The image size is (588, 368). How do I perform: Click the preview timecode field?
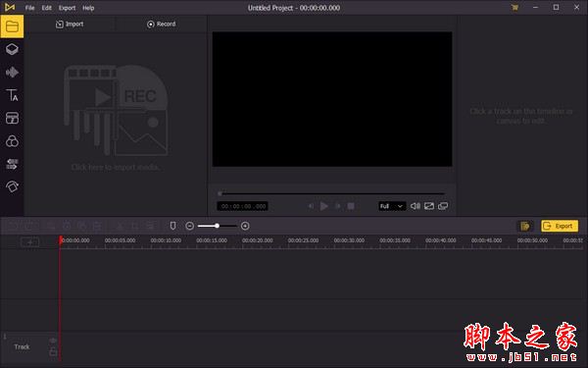click(x=242, y=206)
